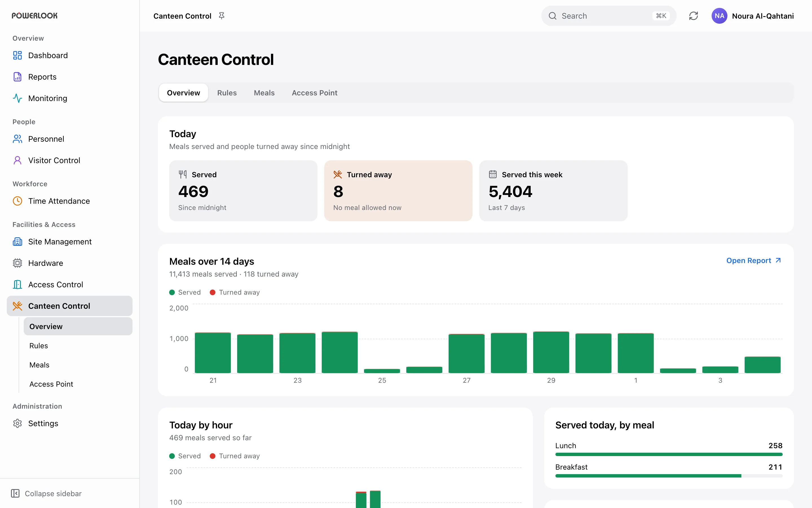Toggle Served legend in 14 days chart

pos(185,292)
